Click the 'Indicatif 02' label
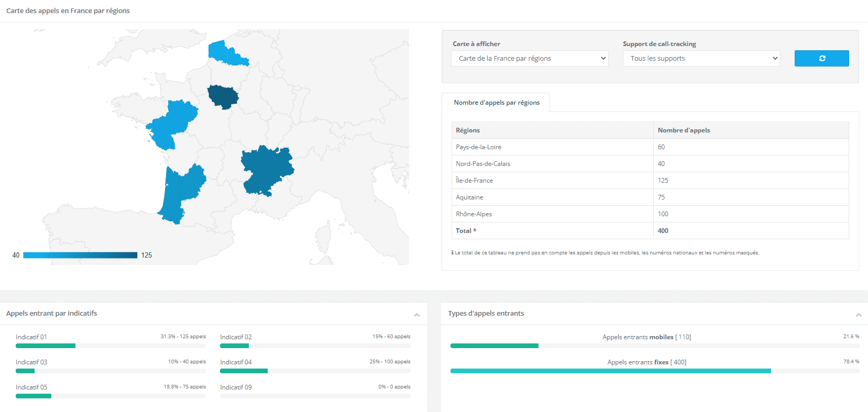Viewport: 868px width, 412px height. (236, 337)
